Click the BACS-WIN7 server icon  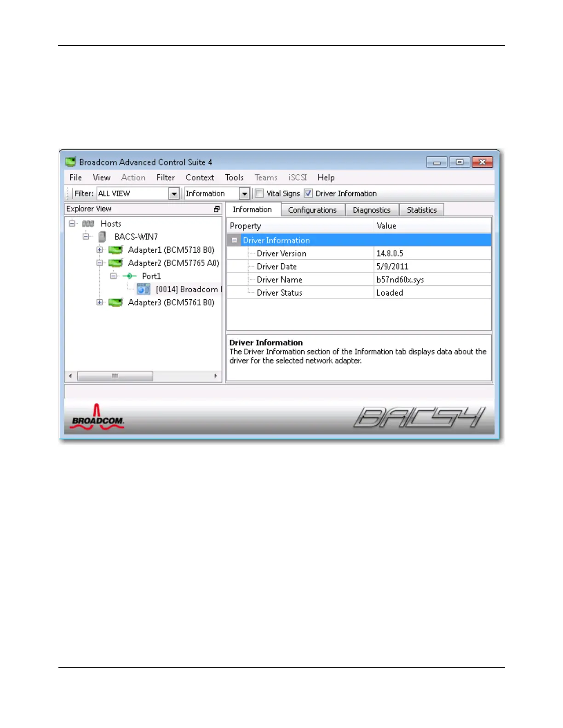pos(102,237)
